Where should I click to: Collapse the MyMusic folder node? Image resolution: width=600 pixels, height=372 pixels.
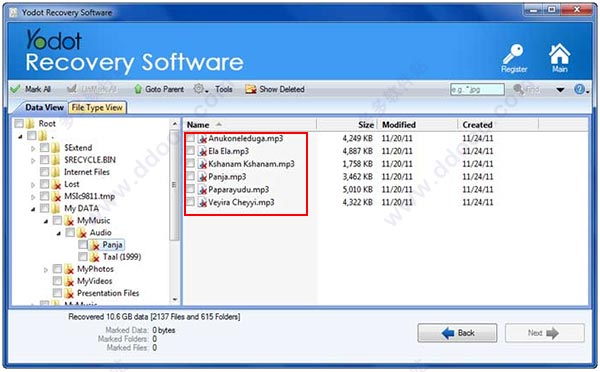tap(46, 221)
